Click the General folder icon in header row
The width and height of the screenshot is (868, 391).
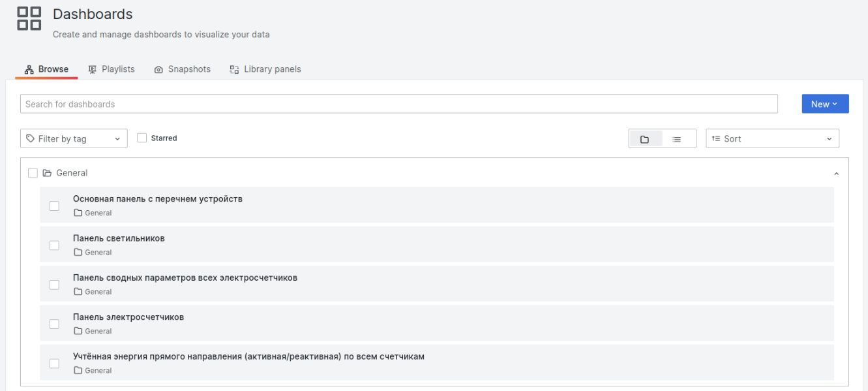click(x=47, y=174)
